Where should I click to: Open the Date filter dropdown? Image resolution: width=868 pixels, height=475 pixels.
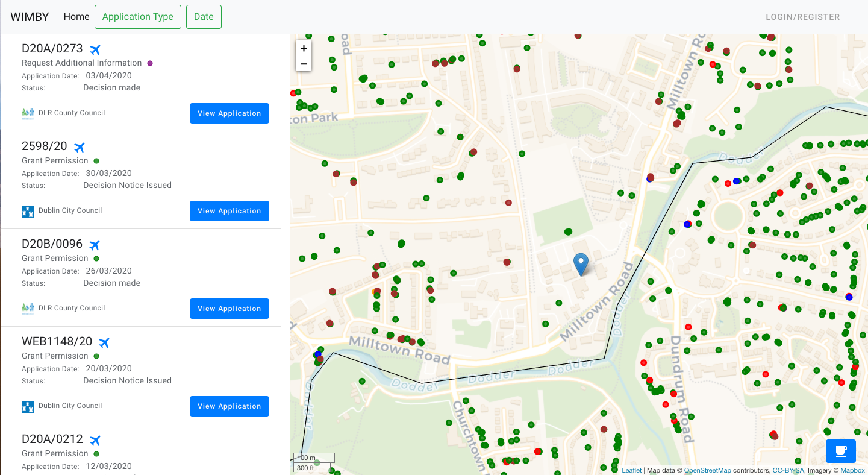pyautogui.click(x=204, y=17)
